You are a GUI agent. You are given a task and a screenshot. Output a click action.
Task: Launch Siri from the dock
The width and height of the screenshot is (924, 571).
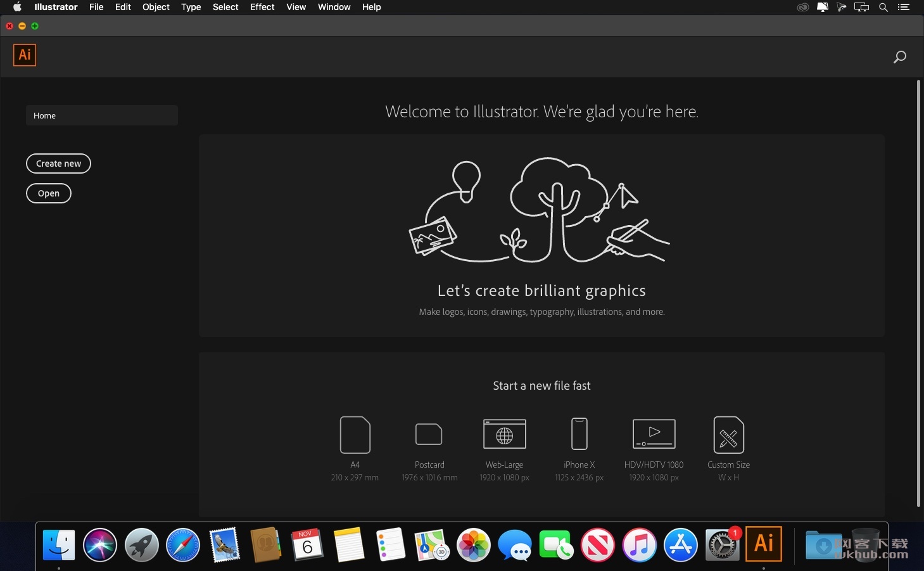click(x=100, y=545)
